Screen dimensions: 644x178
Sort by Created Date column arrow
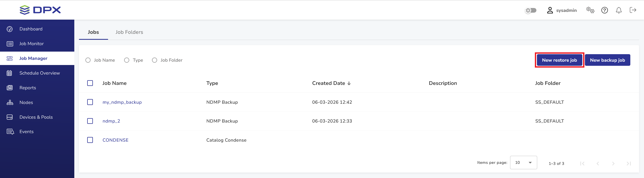(x=349, y=83)
